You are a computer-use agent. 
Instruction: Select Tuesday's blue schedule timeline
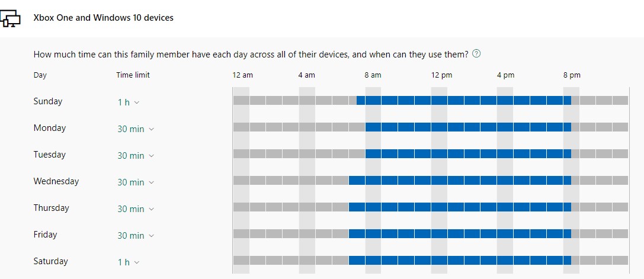click(468, 154)
